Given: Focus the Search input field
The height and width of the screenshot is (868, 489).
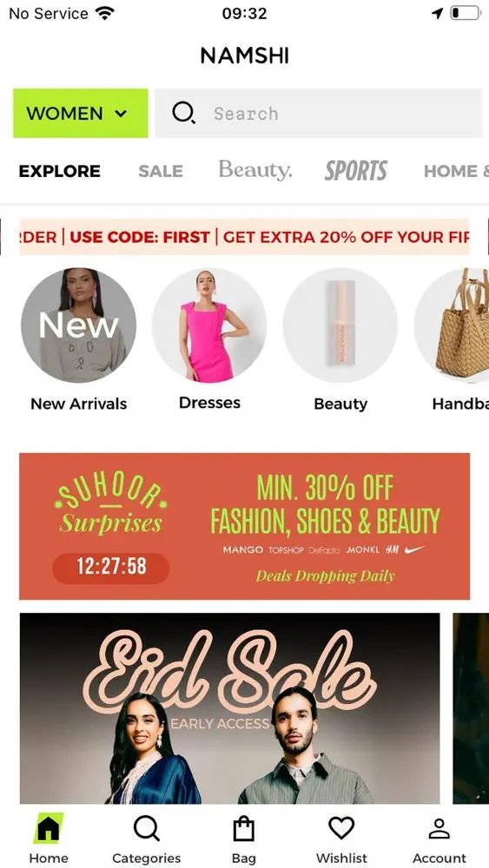Looking at the screenshot, I should pos(319,113).
